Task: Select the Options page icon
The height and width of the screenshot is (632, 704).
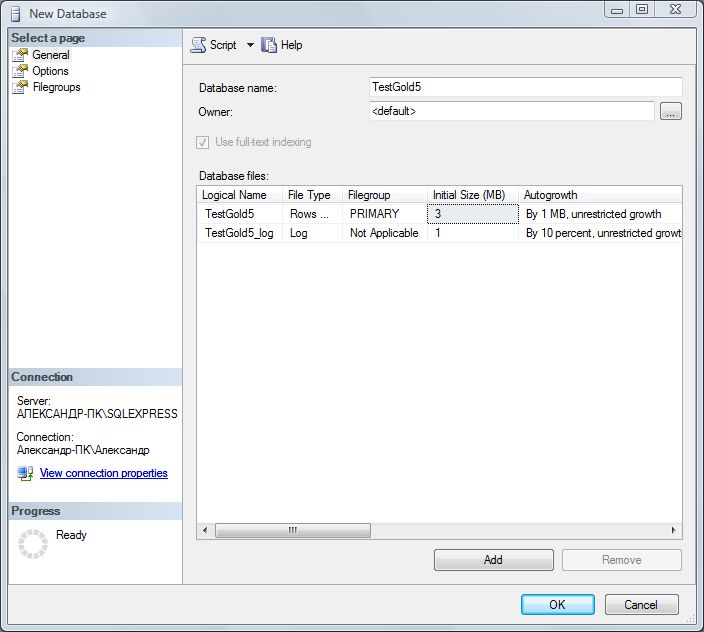Action: coord(20,71)
